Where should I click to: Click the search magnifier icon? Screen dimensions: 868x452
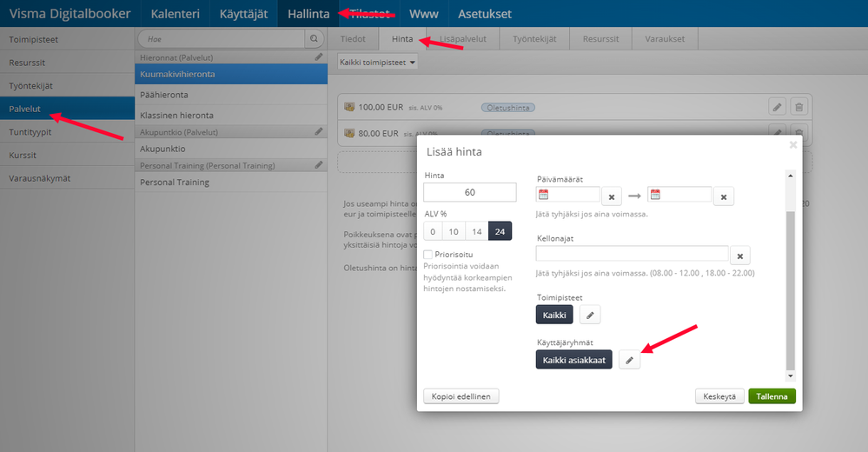click(314, 39)
